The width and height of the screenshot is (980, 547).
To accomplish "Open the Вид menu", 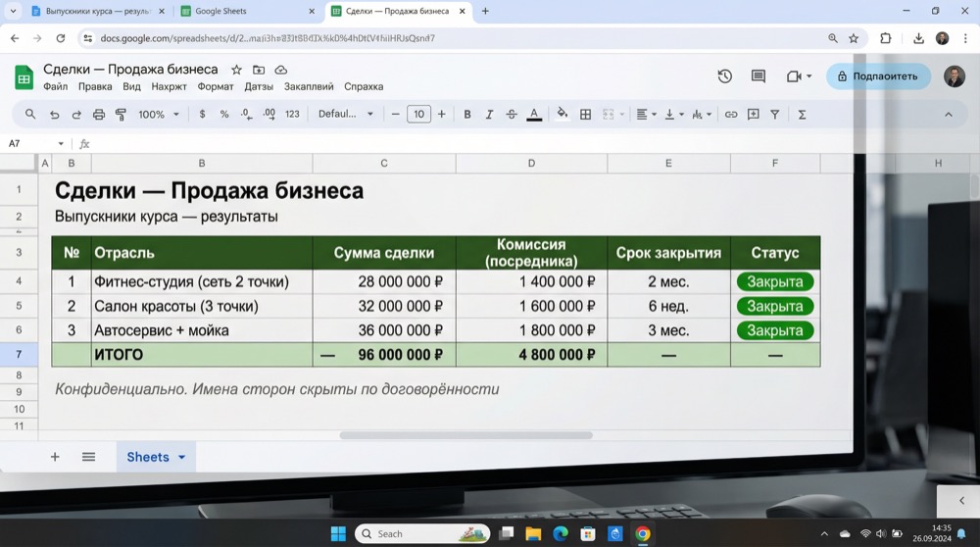I will 131,86.
